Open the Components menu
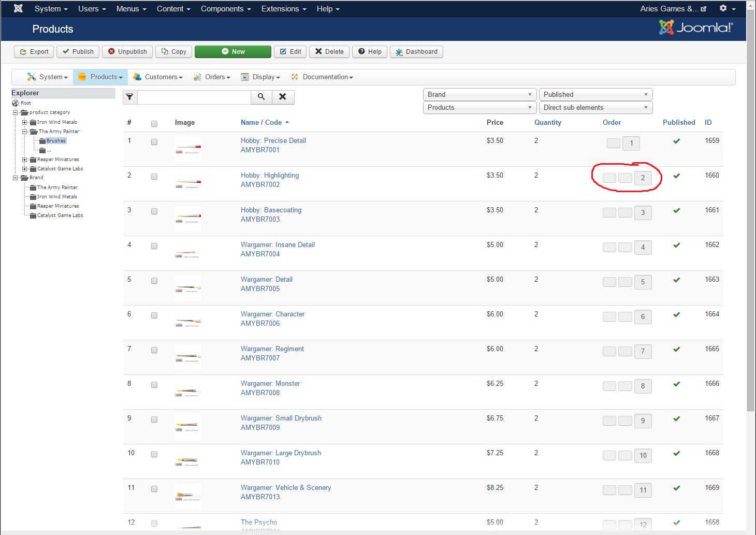Image resolution: width=756 pixels, height=535 pixels. [226, 9]
